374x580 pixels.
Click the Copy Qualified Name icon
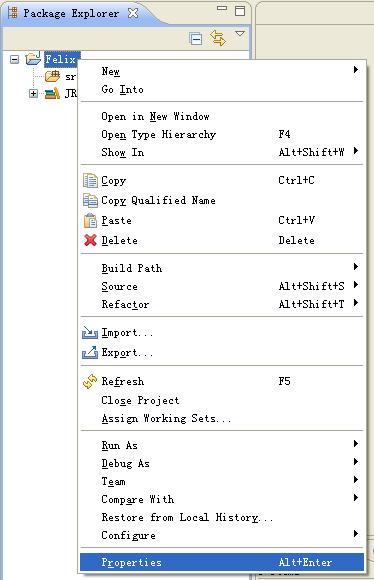[x=90, y=200]
